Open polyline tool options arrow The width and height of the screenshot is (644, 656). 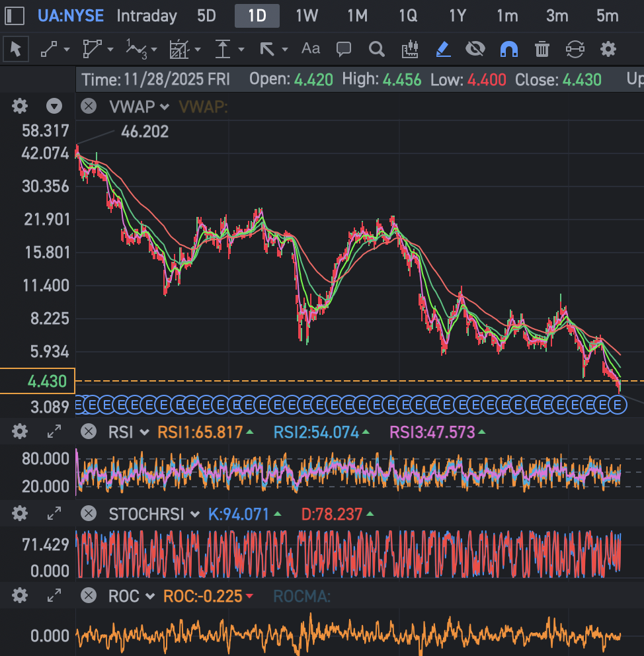[x=110, y=50]
